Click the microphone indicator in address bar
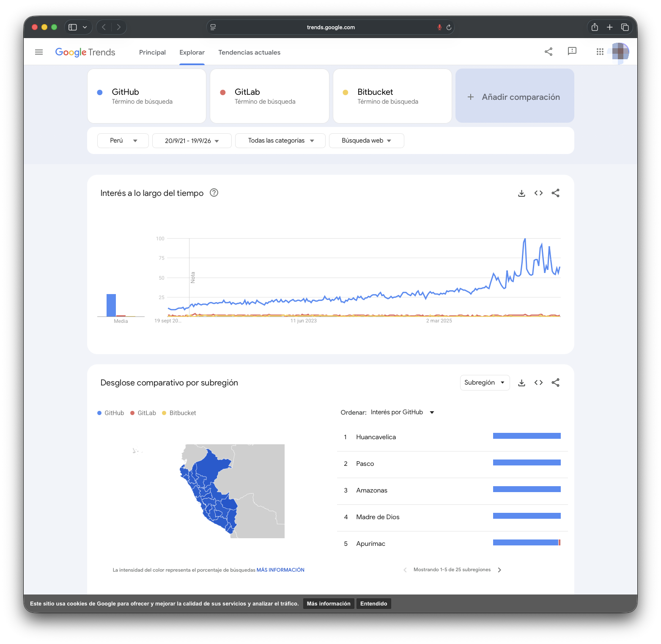Image resolution: width=661 pixels, height=644 pixels. [x=439, y=27]
